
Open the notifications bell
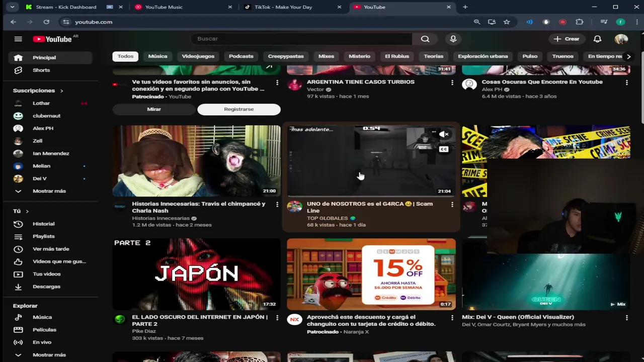(597, 39)
